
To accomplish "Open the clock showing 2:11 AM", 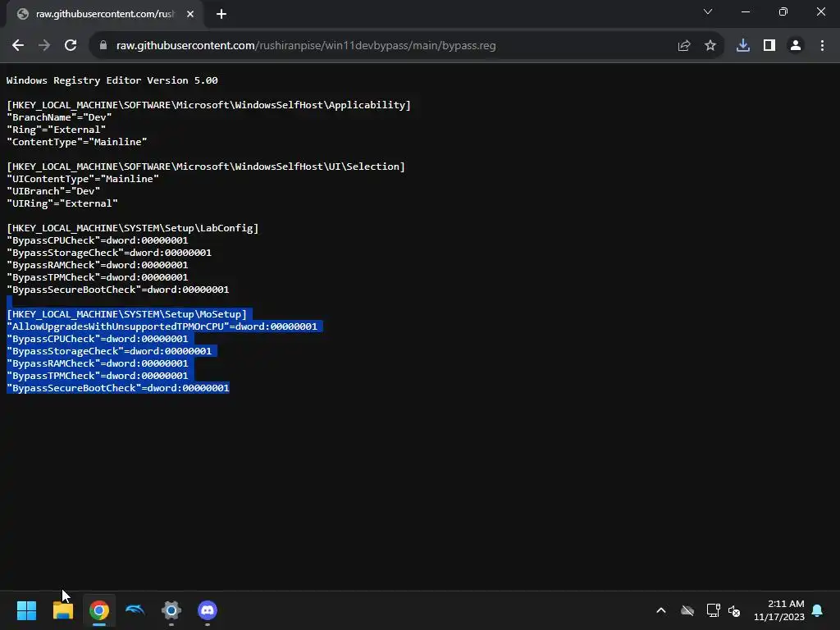I will [x=779, y=610].
